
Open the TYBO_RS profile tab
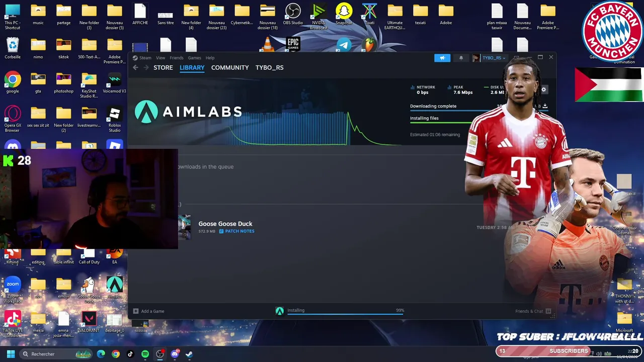coord(269,67)
